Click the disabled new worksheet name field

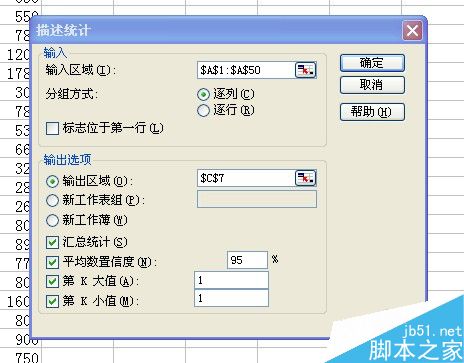(257, 199)
